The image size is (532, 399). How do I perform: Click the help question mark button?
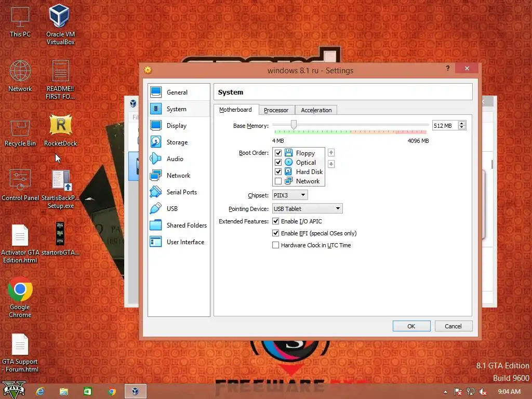[448, 68]
